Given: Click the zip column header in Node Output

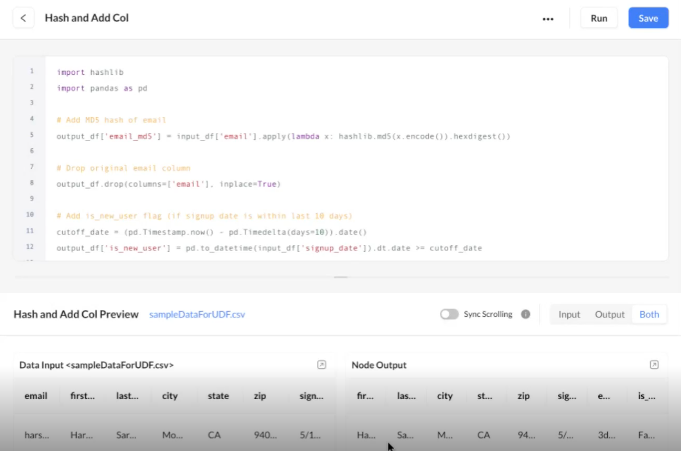Looking at the screenshot, I should click(x=523, y=396).
